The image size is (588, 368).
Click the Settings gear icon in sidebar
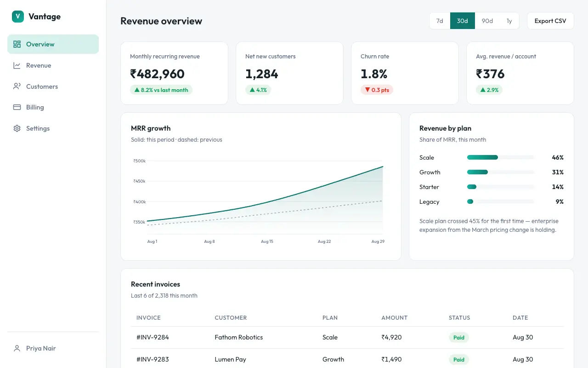(x=17, y=128)
